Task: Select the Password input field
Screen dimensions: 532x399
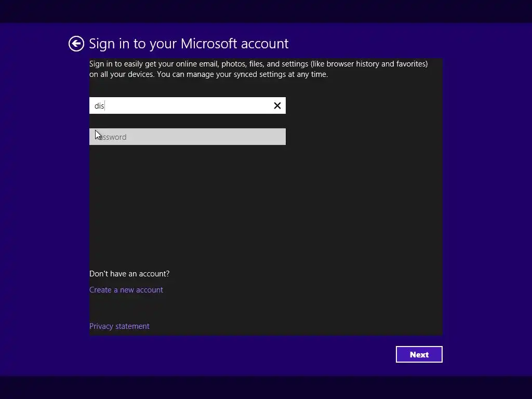Action: pyautogui.click(x=187, y=137)
